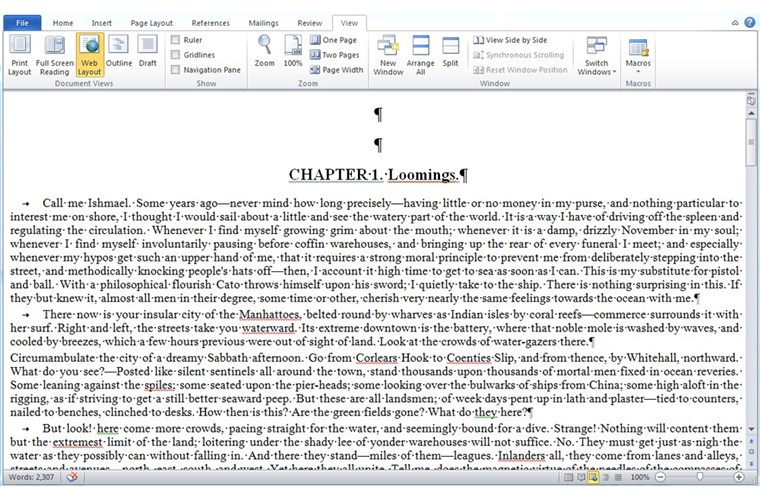Screen dimensions: 760x500
Task: Enable View Side by Side
Action: click(510, 40)
